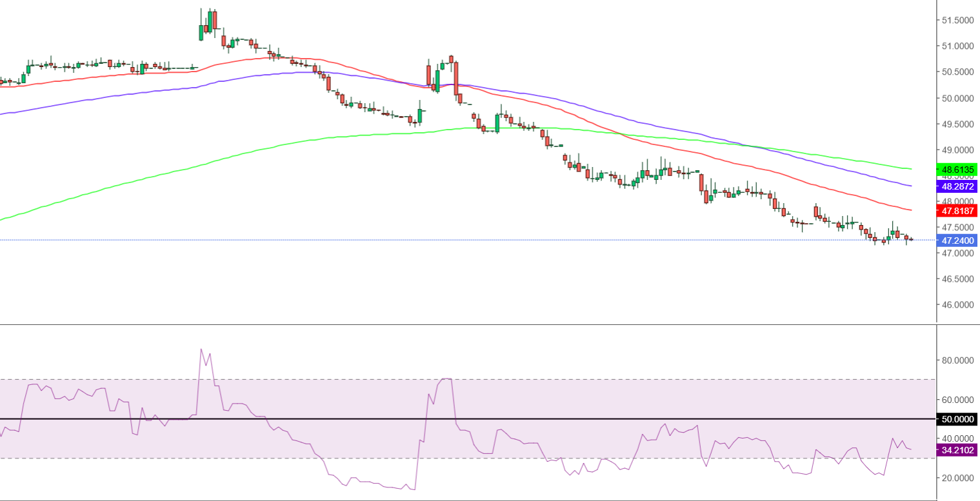The image size is (980, 501).
Task: Click the last candlestick on the chart
Action: coord(911,239)
